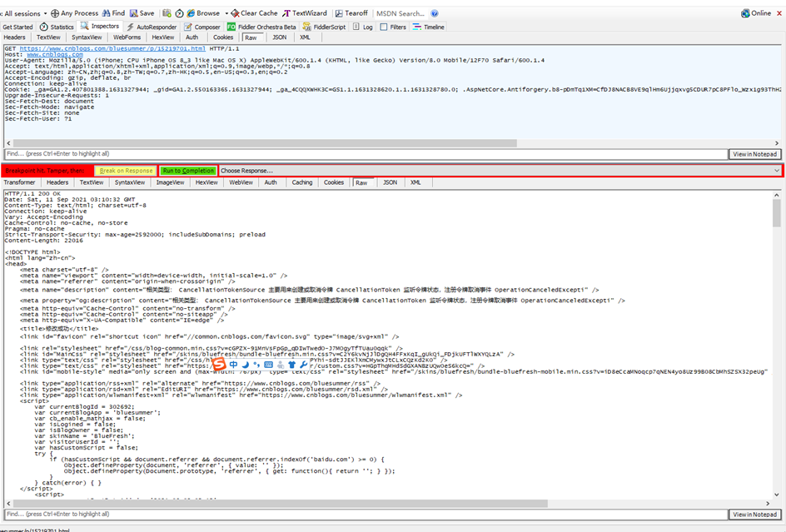This screenshot has width=786, height=532.
Task: Click the camera screenshot toolbar icon
Action: pos(167,13)
